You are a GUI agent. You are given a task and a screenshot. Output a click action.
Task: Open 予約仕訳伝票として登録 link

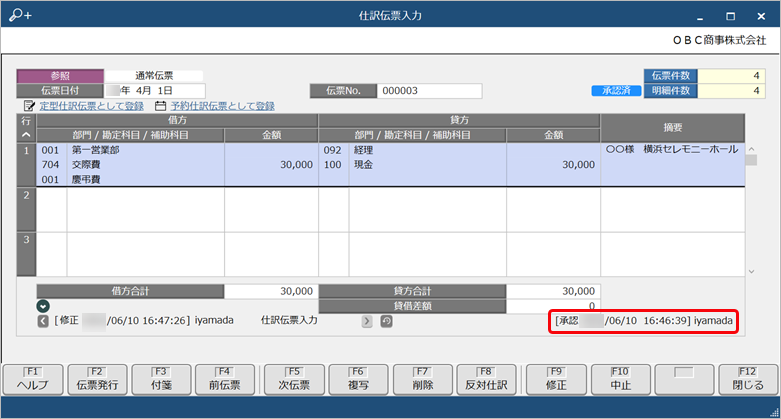click(222, 106)
